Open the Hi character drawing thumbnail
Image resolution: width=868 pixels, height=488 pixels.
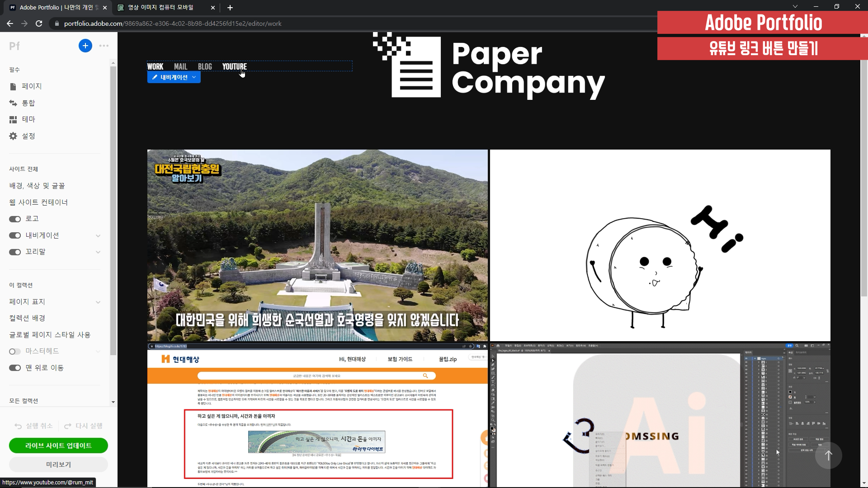[x=660, y=245]
